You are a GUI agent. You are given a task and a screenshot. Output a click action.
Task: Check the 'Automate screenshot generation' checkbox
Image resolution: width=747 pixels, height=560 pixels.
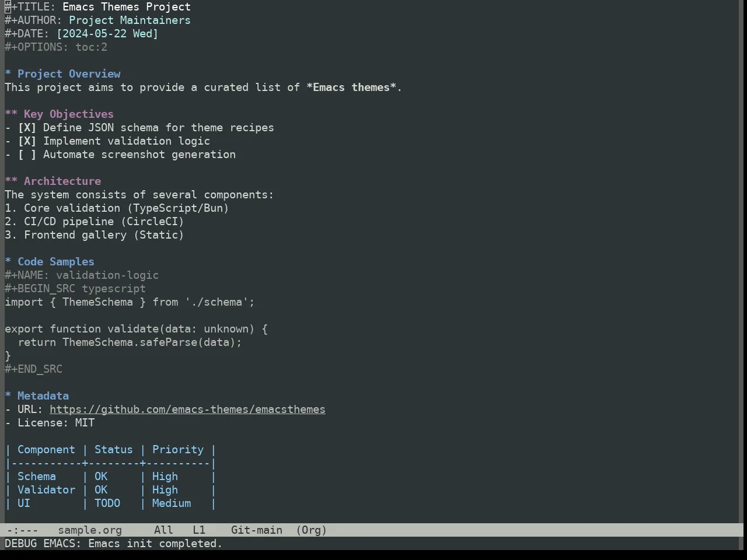pos(27,155)
